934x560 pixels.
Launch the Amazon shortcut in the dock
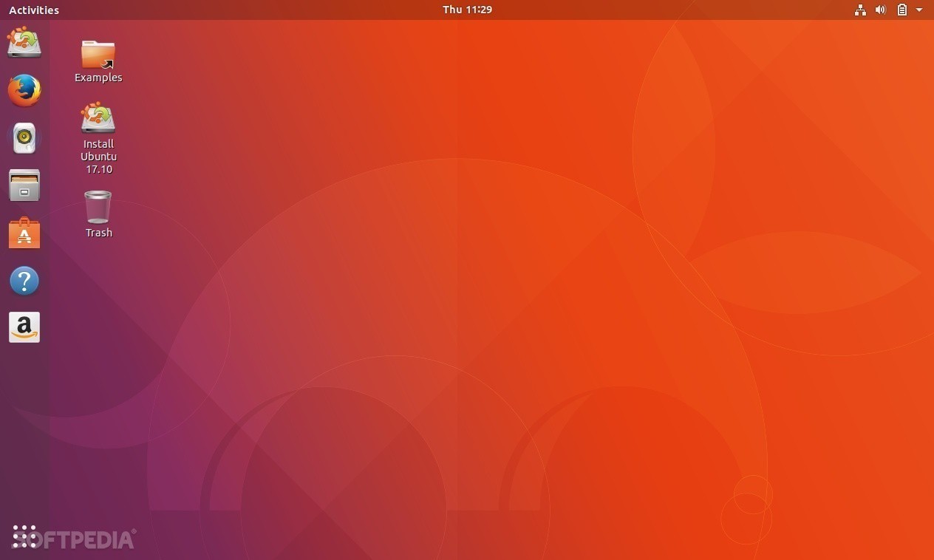tap(24, 327)
